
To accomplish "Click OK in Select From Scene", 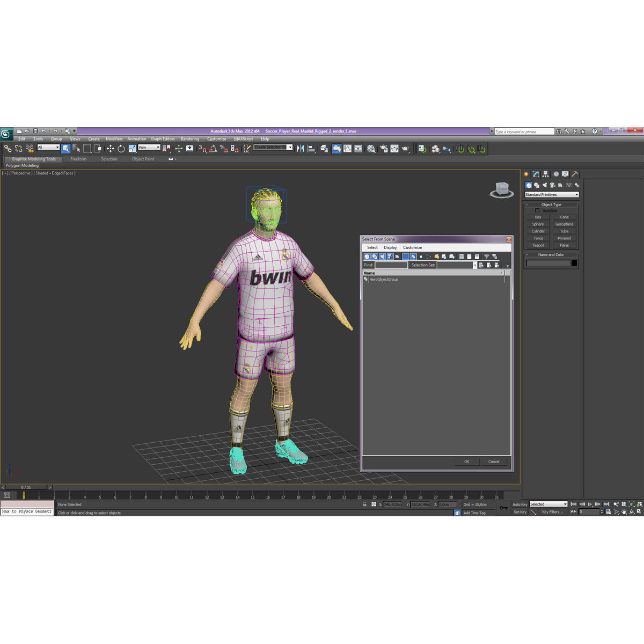I will tap(466, 462).
